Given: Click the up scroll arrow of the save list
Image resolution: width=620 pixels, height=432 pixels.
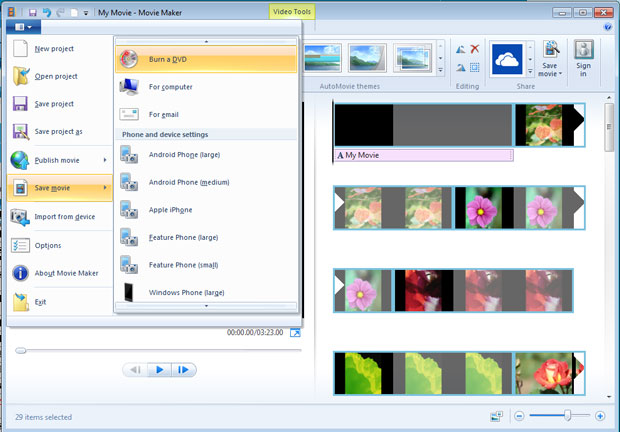Looking at the screenshot, I should tap(206, 41).
